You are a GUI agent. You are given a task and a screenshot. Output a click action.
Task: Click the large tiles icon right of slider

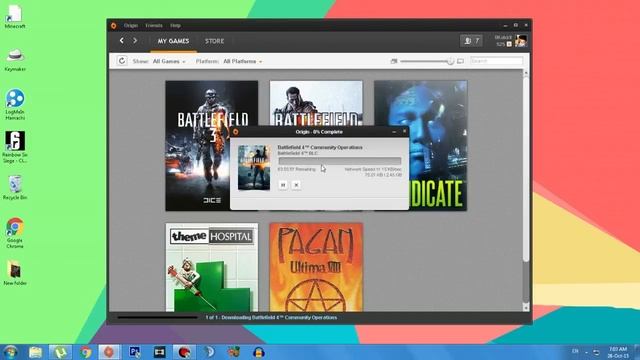coord(460,61)
